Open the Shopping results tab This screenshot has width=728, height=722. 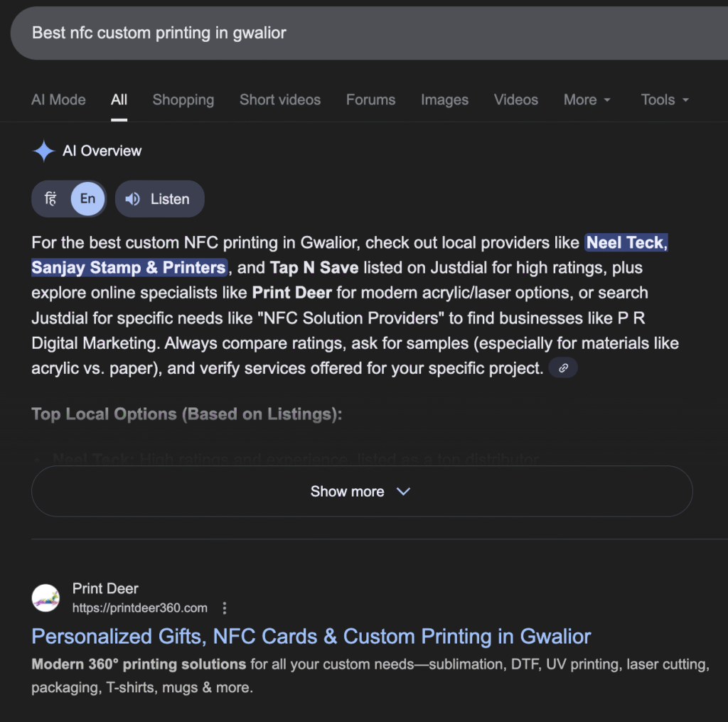click(183, 100)
